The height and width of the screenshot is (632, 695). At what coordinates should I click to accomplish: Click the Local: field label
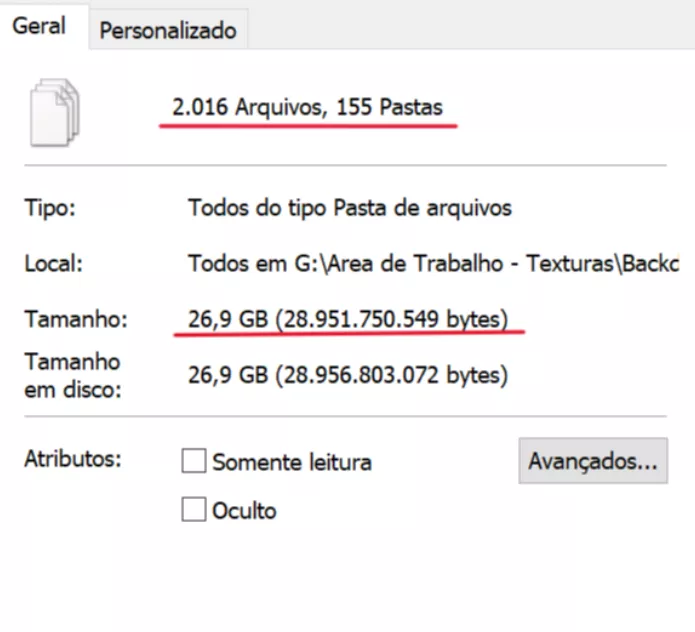54,264
